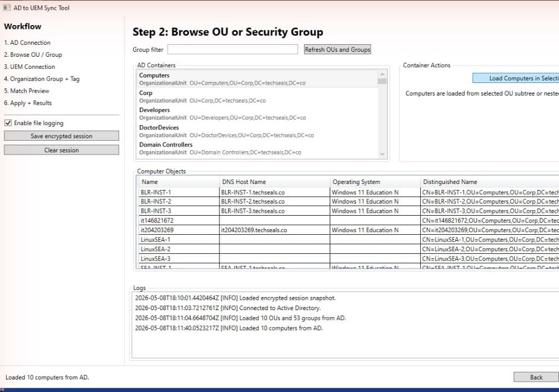559x392 pixels.
Task: Click AD Containers scrollbar up arrow
Action: tap(382, 74)
